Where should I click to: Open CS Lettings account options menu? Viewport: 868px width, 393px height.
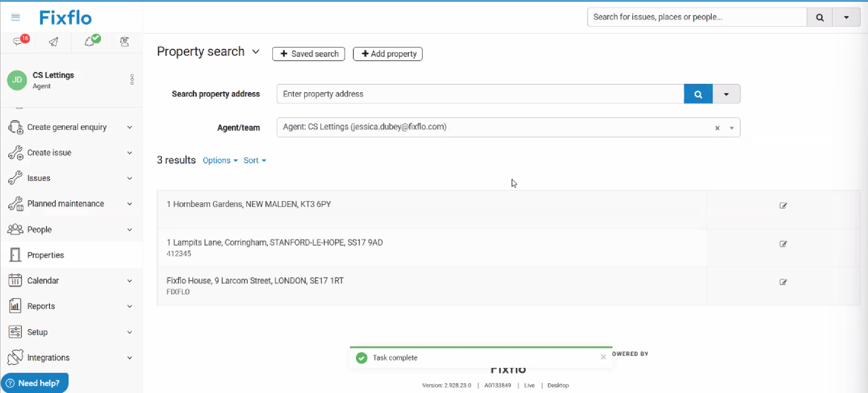[x=132, y=79]
